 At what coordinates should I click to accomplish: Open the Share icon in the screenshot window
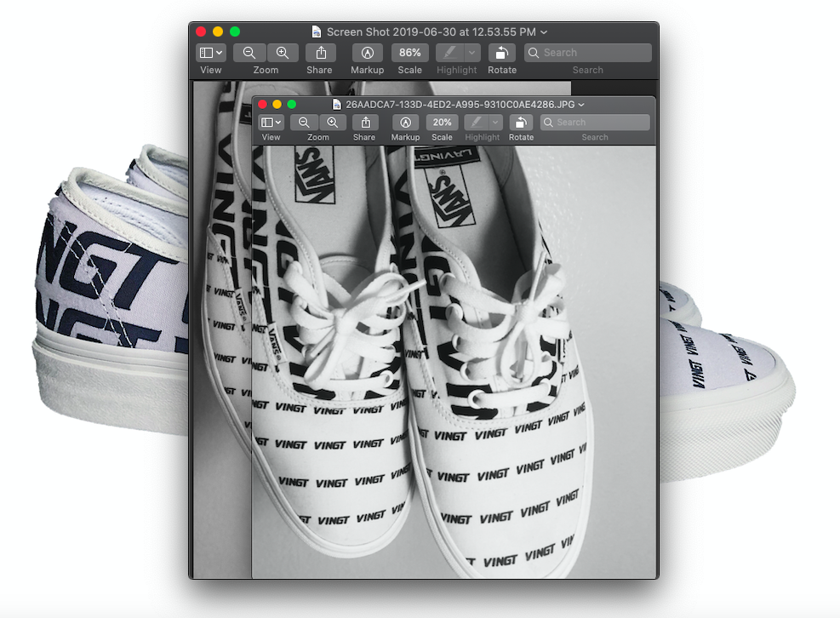pyautogui.click(x=319, y=53)
